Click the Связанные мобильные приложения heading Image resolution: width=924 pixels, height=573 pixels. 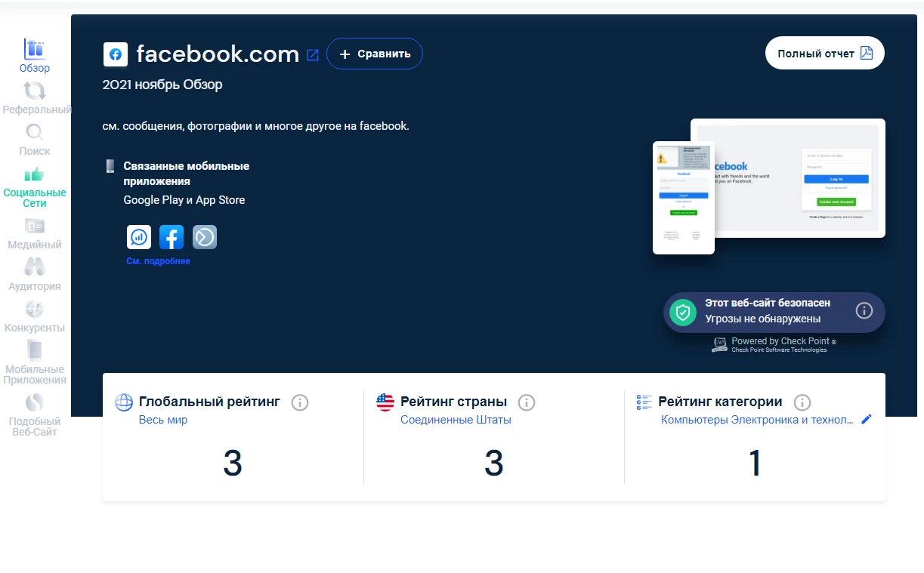tap(187, 174)
